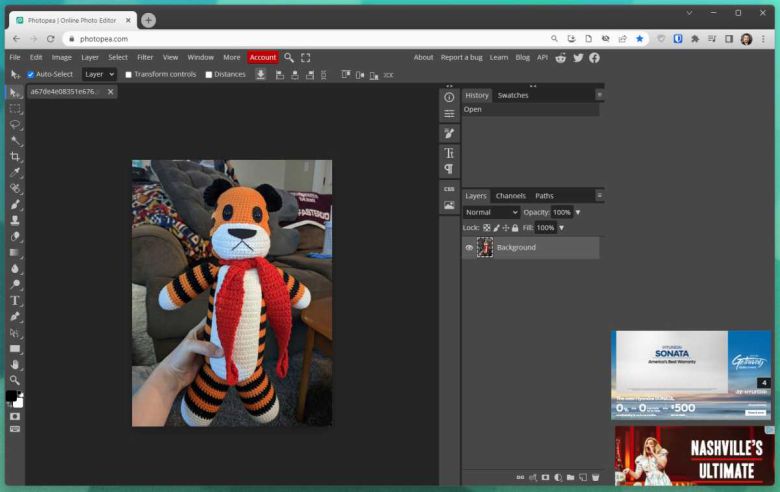Open the Normal blend mode dropdown

491,212
